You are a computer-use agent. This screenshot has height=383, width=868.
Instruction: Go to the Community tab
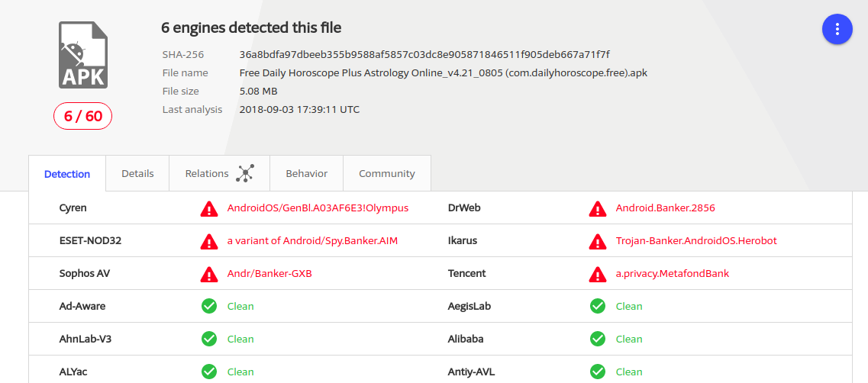coord(387,174)
